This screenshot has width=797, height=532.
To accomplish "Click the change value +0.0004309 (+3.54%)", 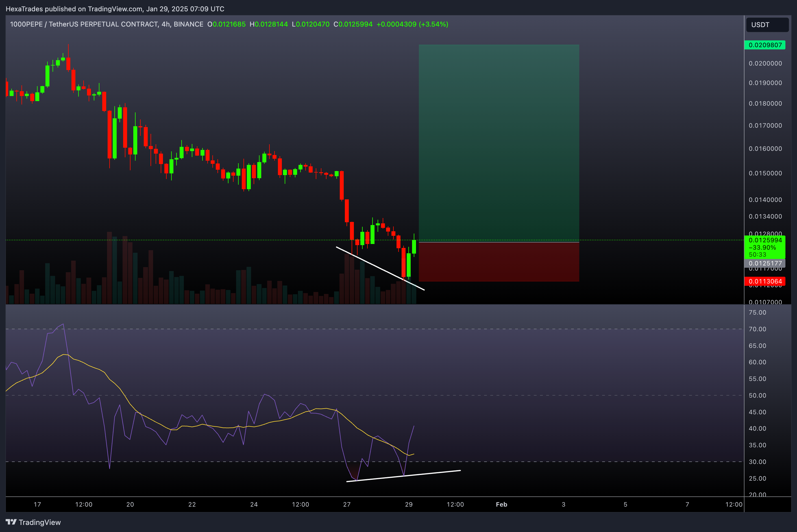I will pos(412,24).
